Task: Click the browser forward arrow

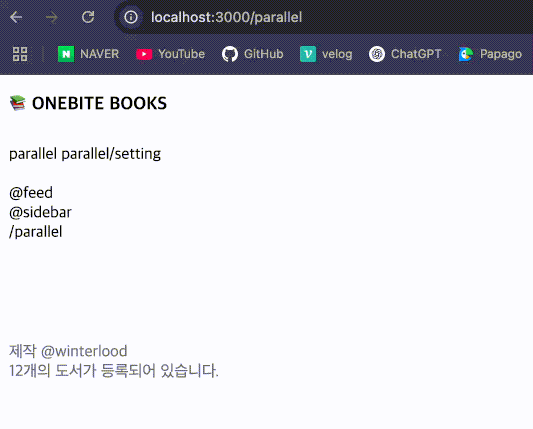Action: point(52,17)
